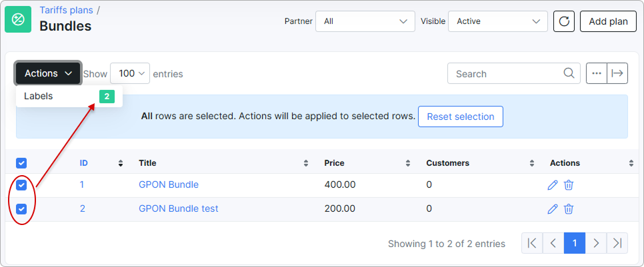Open the Partner dropdown
The width and height of the screenshot is (644, 267).
(365, 21)
